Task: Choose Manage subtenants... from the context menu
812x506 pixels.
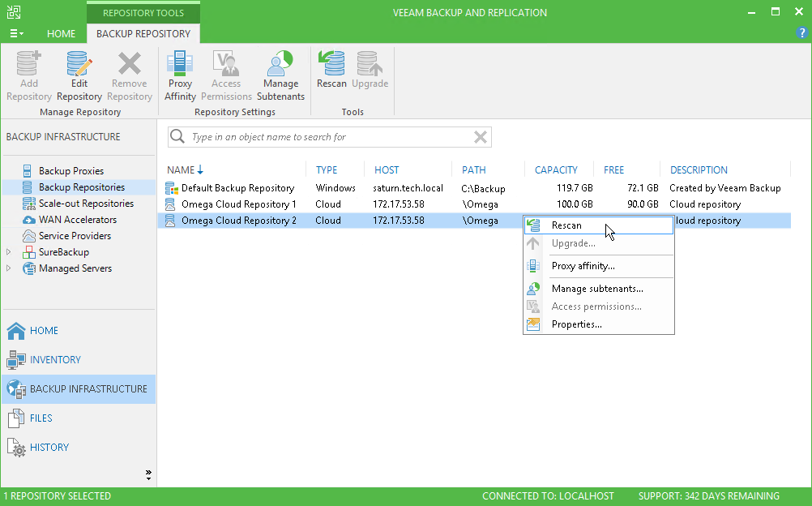Action: pos(599,289)
